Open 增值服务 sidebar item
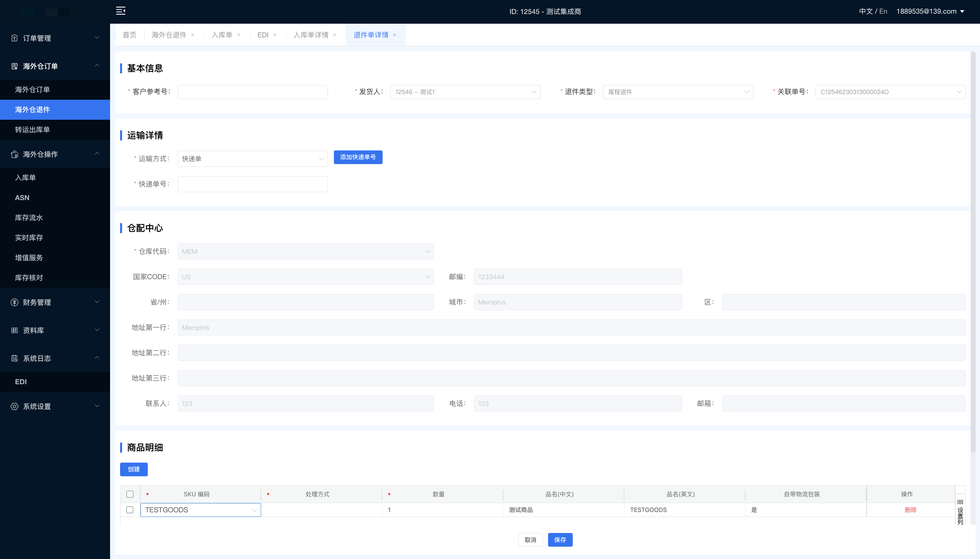980x559 pixels. [55, 257]
